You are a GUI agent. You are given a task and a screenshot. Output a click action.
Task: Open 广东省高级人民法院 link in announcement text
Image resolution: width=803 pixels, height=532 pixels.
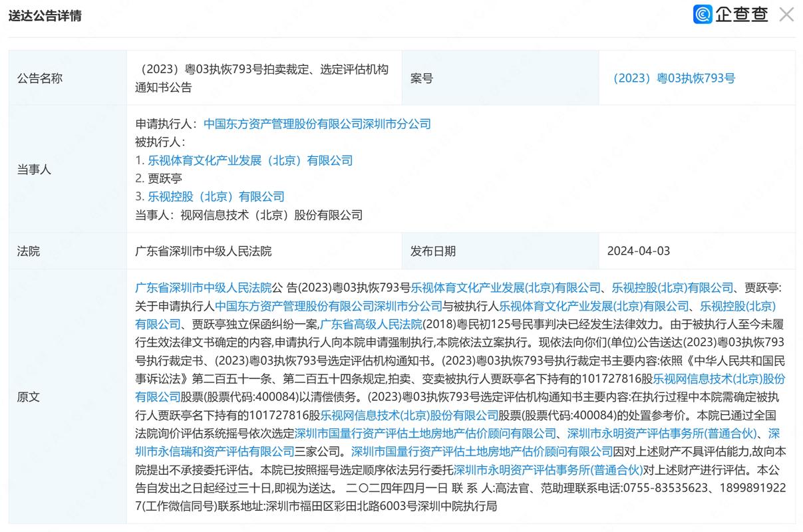coord(371,324)
